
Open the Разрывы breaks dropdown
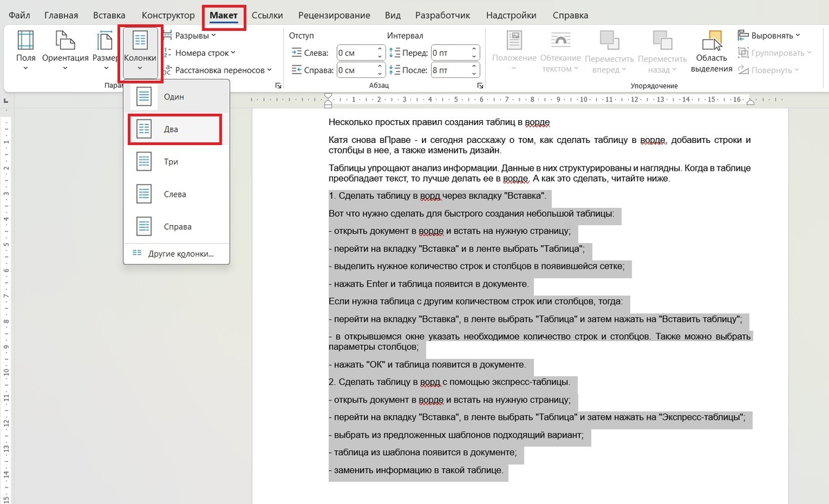tap(190, 35)
